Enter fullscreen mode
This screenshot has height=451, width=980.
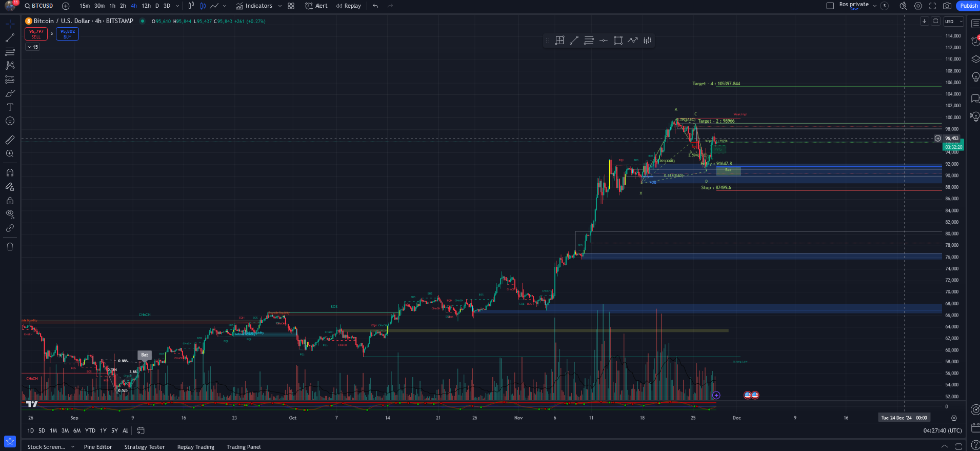933,6
